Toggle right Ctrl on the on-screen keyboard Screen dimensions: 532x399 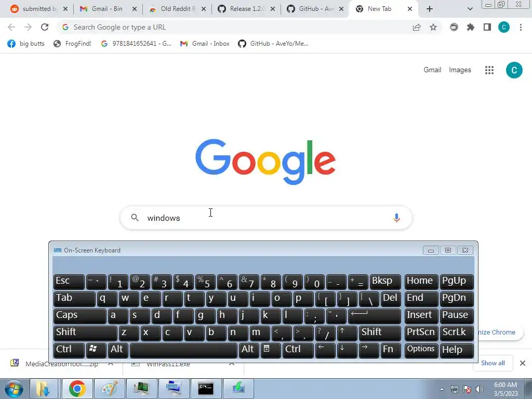(x=298, y=350)
